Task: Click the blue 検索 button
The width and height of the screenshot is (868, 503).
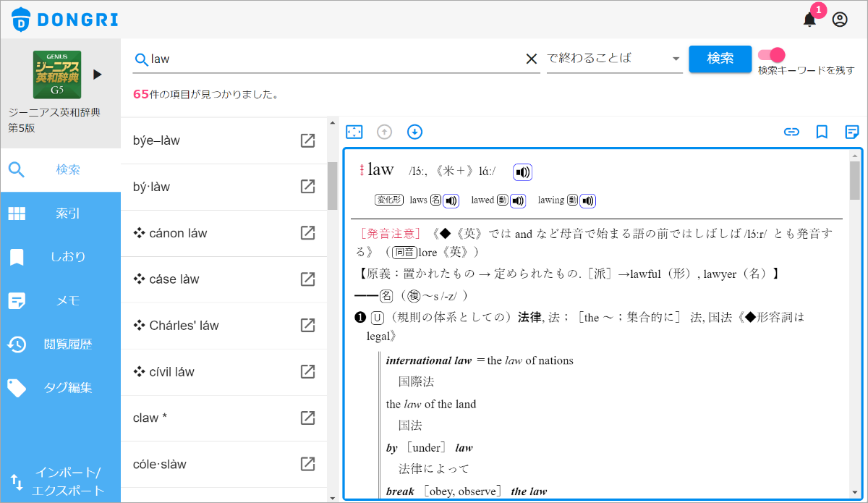Action: [x=720, y=59]
